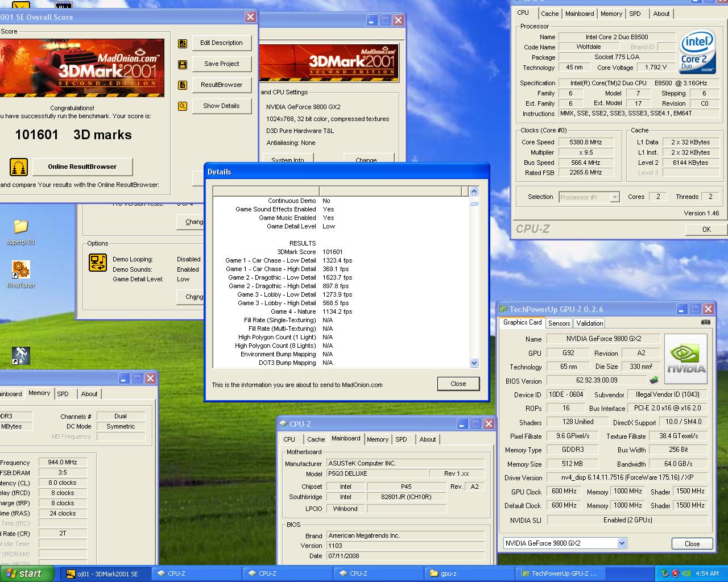Open the SPD tab in top CPU-Z

coord(635,14)
